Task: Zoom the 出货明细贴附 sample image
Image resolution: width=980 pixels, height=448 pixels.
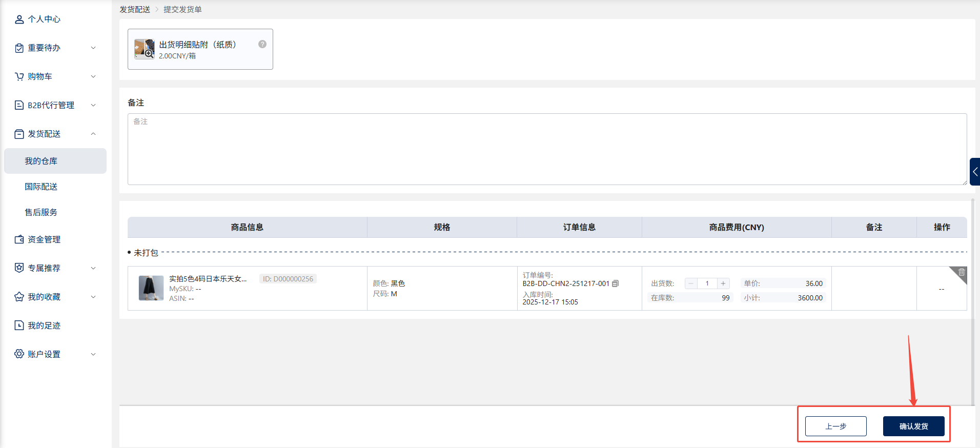Action: [145, 49]
